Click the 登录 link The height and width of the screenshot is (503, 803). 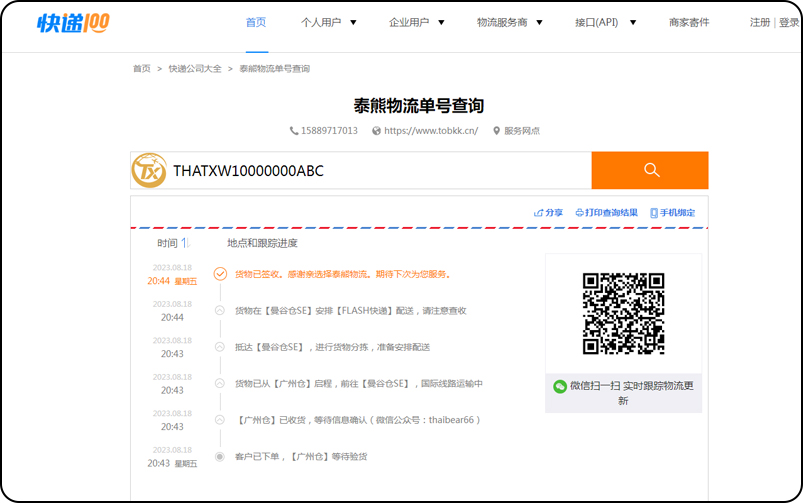[789, 23]
